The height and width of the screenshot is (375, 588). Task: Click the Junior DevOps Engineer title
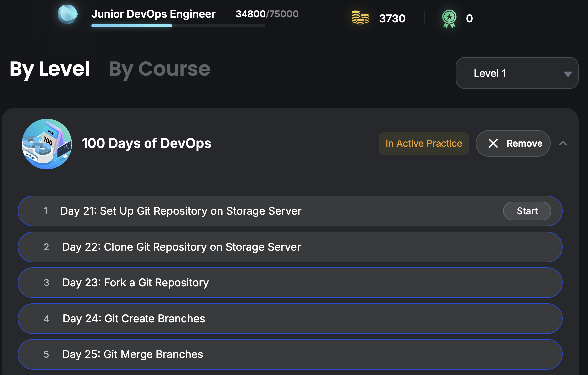153,14
